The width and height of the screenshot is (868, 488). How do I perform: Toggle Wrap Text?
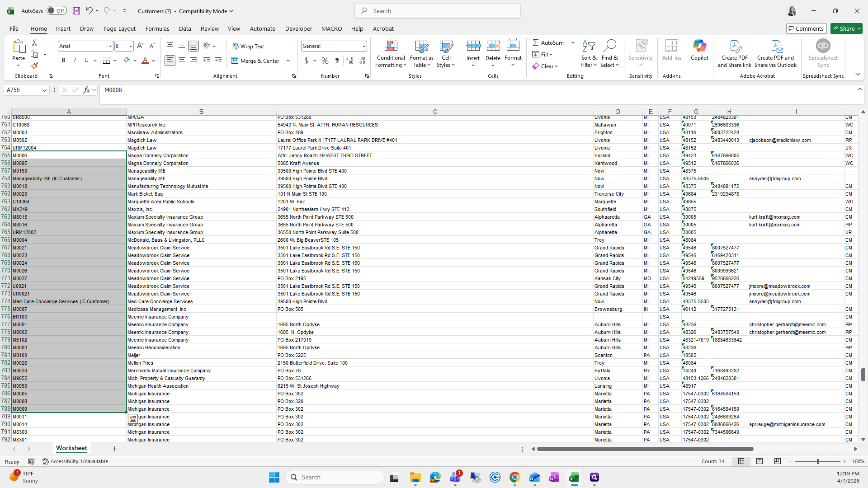point(248,46)
